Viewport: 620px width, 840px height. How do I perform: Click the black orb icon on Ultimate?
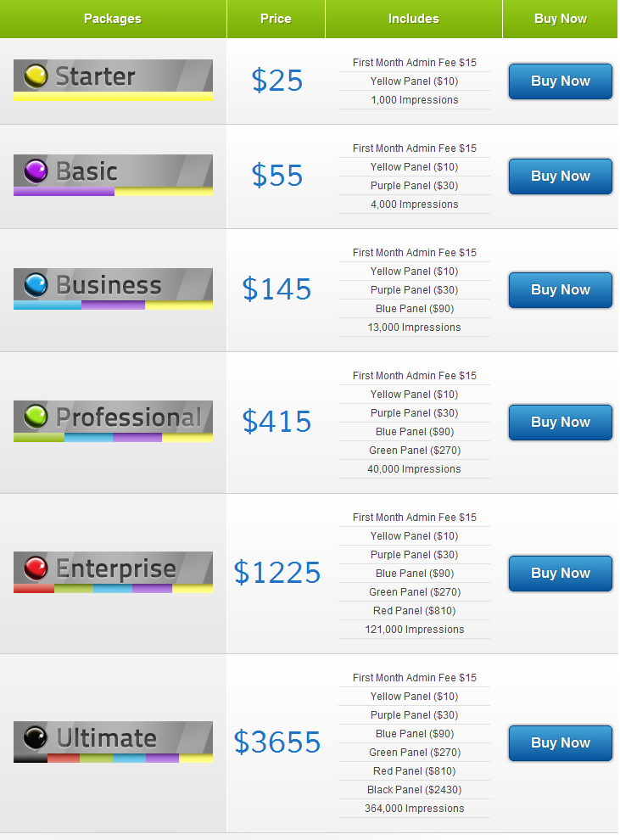tap(36, 737)
